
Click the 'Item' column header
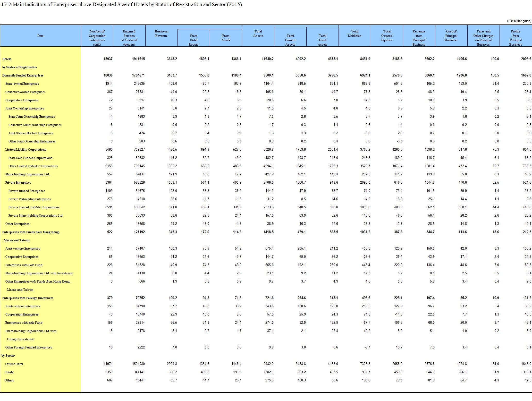pos(40,36)
